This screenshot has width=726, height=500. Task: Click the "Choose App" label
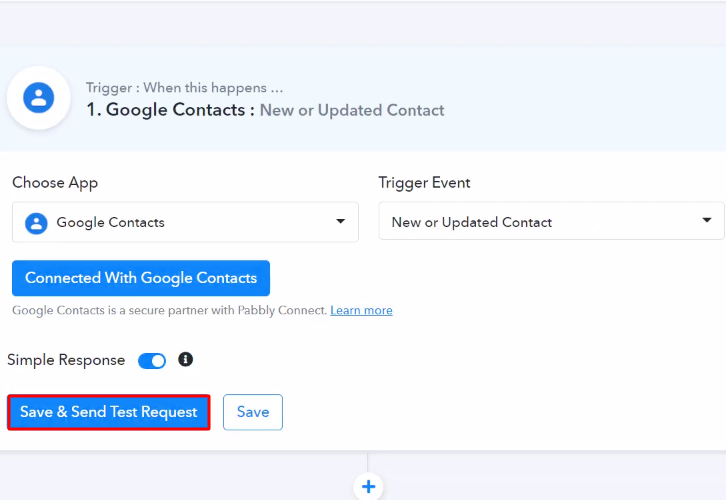coord(55,183)
